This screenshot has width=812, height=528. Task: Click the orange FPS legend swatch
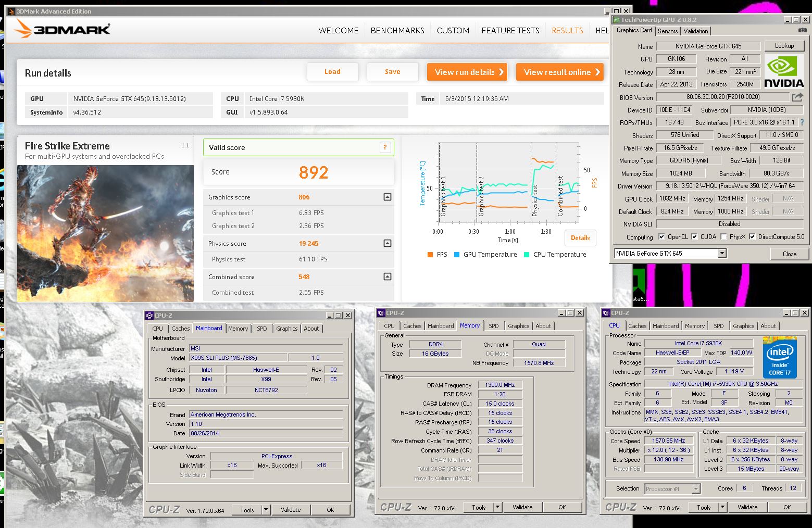point(430,255)
